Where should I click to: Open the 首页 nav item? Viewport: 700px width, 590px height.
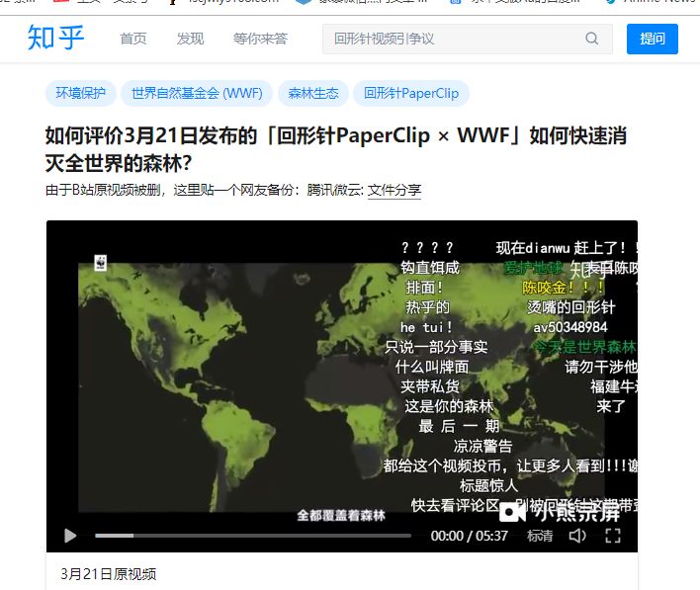click(x=133, y=39)
